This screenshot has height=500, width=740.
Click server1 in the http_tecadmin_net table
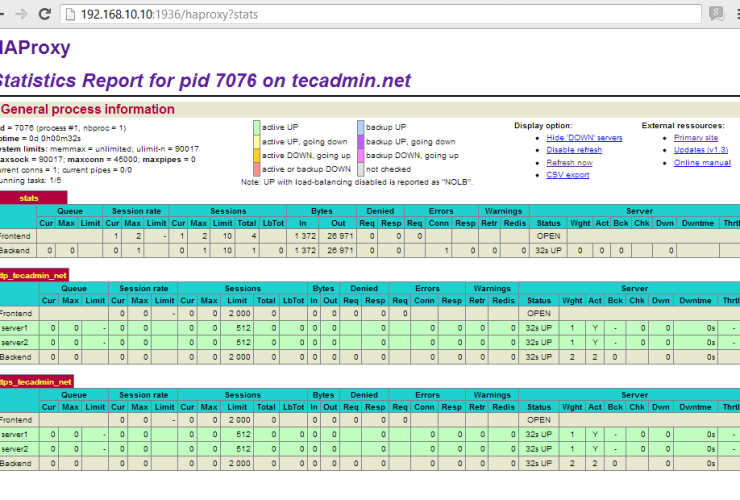coord(14,327)
